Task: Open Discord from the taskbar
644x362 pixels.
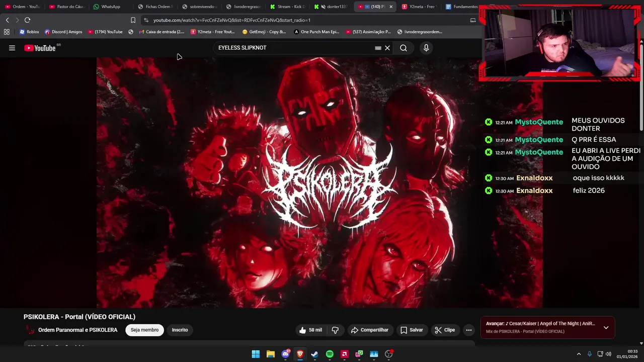Action: point(285,354)
